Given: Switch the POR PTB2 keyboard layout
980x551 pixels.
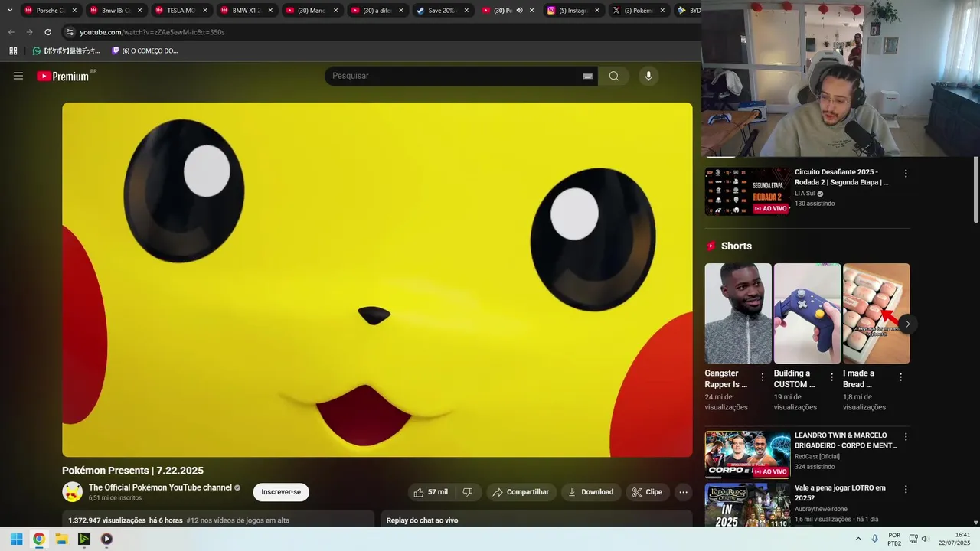Looking at the screenshot, I should coord(894,539).
